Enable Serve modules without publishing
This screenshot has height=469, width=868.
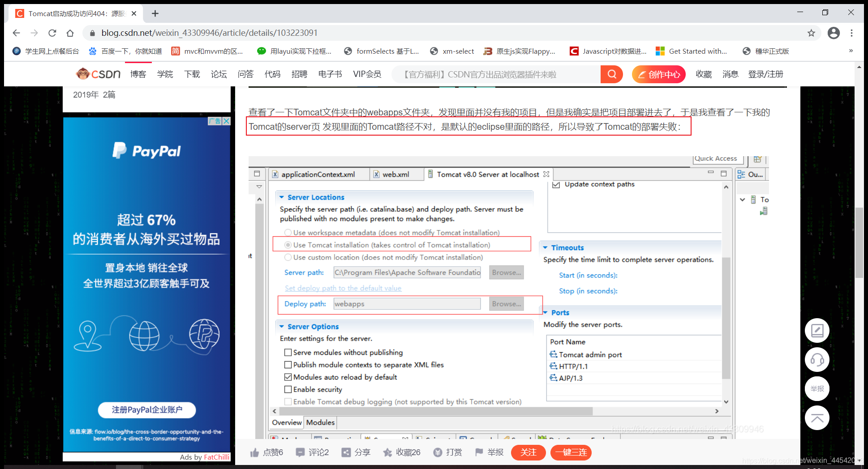pyautogui.click(x=288, y=353)
